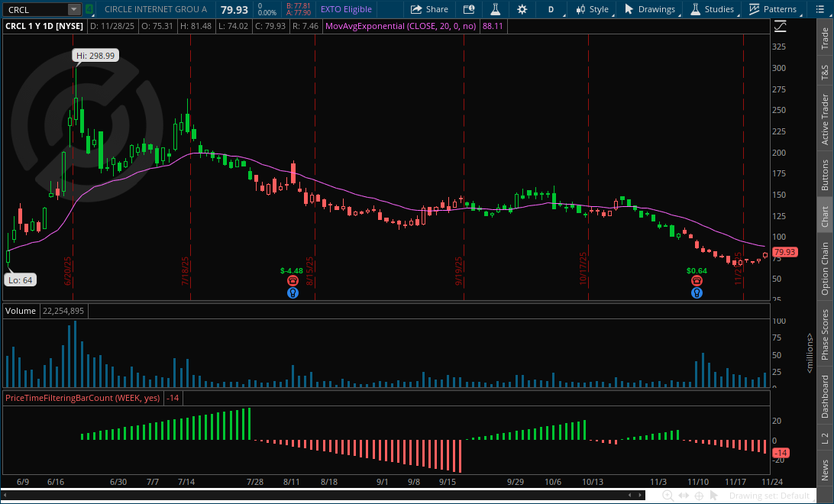834x504 pixels.
Task: Toggle the price axis scale icon
Action: click(x=781, y=26)
